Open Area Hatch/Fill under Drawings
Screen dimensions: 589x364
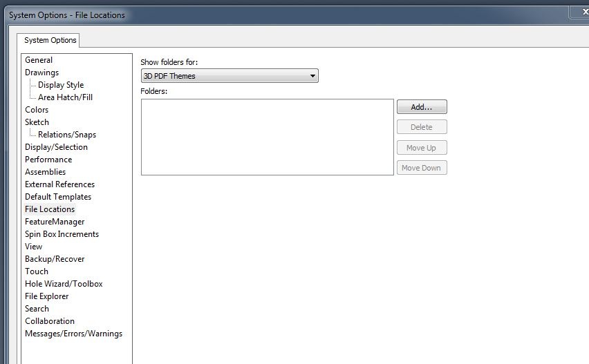tap(65, 97)
